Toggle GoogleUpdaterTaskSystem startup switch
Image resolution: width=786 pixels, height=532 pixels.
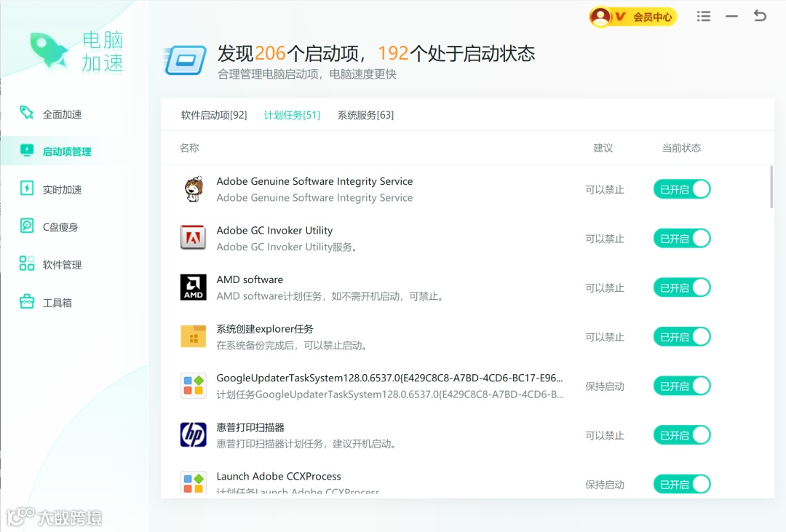tap(682, 386)
